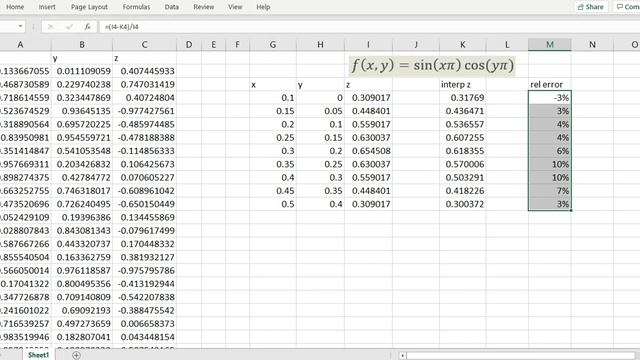Open the Help tab
This screenshot has width=640, height=360.
tap(263, 7)
